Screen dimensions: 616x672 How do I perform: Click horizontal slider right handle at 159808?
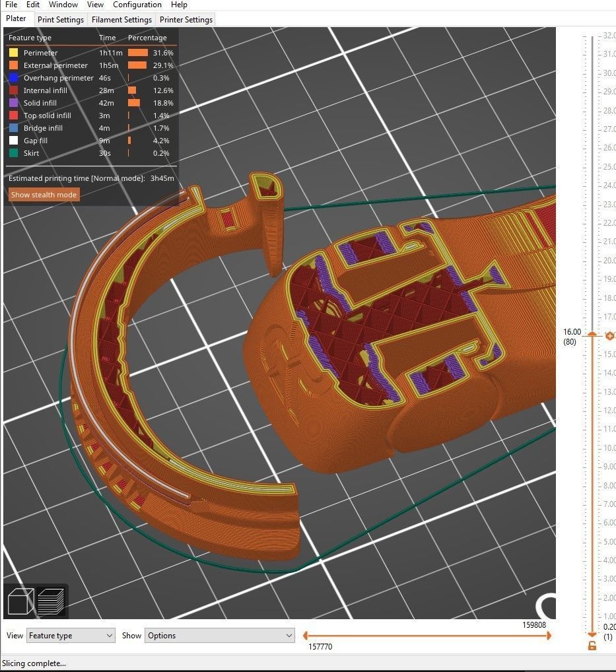[x=549, y=636]
